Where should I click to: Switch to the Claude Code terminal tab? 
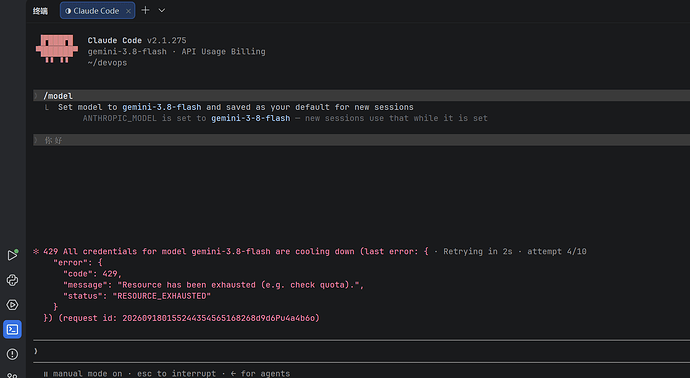pos(97,11)
